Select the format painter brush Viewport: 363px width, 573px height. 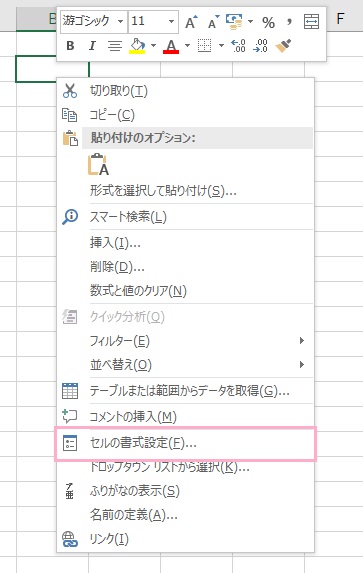283,46
